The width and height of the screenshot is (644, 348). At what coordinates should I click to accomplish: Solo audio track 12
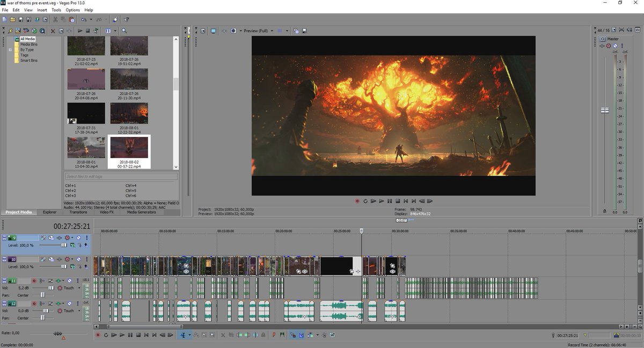(x=78, y=303)
